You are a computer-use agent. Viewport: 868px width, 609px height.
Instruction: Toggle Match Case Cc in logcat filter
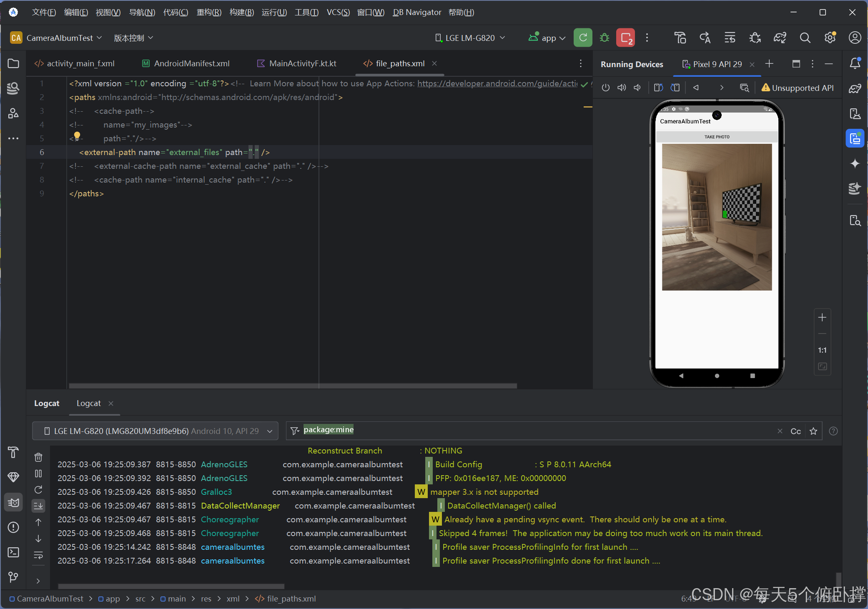[x=795, y=431]
